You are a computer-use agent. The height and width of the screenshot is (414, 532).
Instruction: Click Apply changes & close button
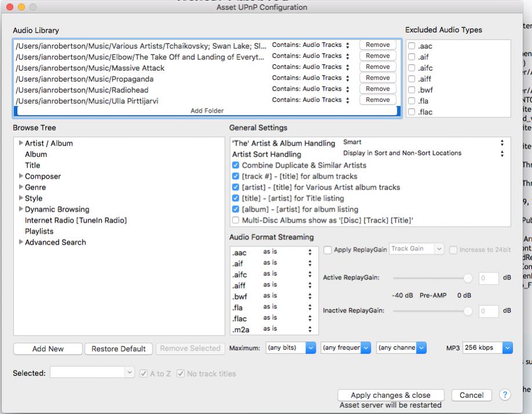pyautogui.click(x=390, y=395)
